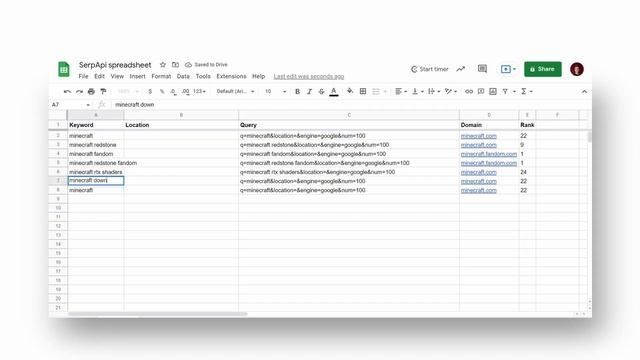This screenshot has height=360, width=640.
Task: Click the activity trend arrow icon
Action: click(460, 69)
